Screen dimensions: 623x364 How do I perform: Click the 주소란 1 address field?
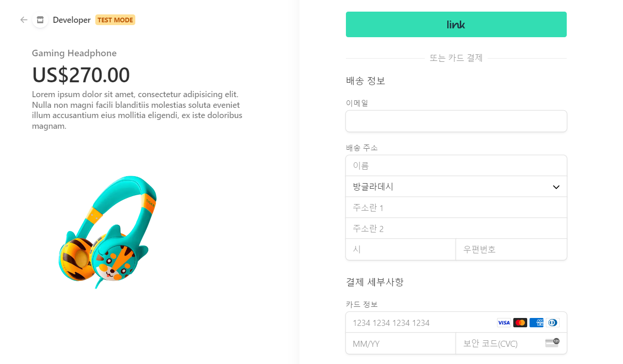click(x=456, y=207)
